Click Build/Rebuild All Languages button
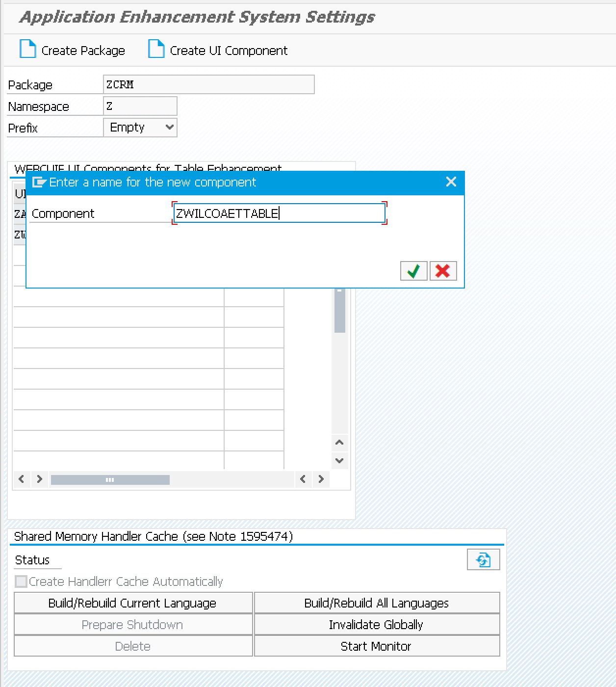The height and width of the screenshot is (687, 616). point(377,603)
